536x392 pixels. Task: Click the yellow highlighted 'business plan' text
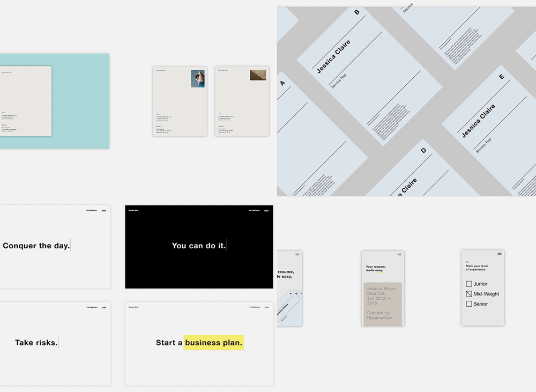pos(214,343)
